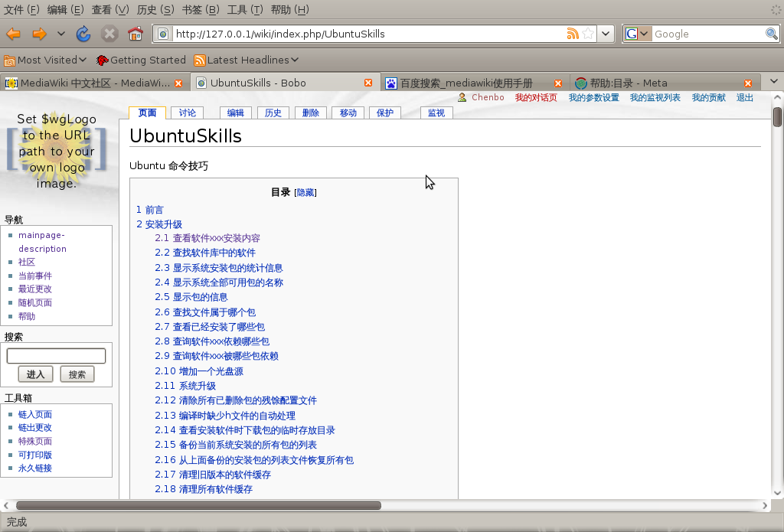The width and height of the screenshot is (784, 532).
Task: Expand the Most Visited bookmarks dropdown
Action: click(x=83, y=60)
